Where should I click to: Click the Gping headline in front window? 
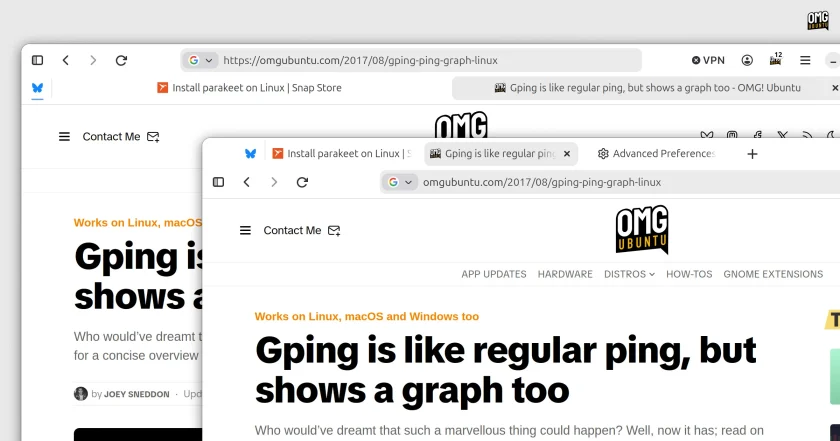coord(506,370)
